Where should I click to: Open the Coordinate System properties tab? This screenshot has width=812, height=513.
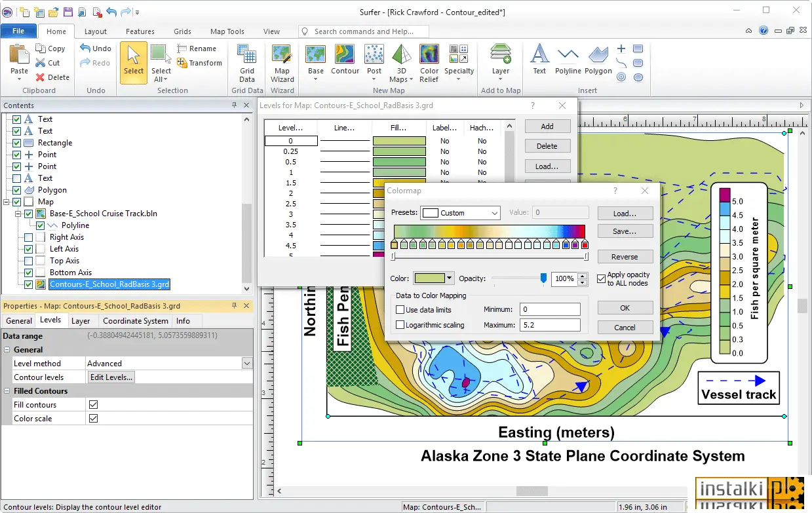[136, 321]
